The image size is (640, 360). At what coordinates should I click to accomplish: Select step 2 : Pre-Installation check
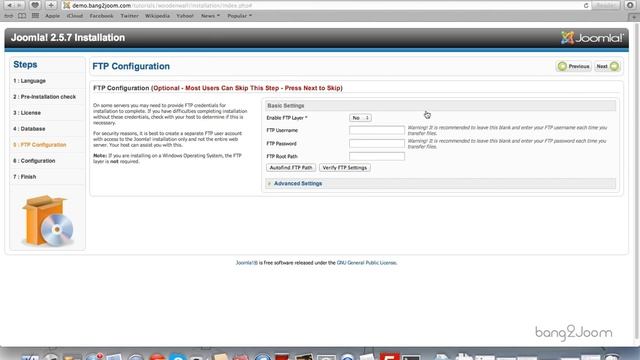point(44,97)
